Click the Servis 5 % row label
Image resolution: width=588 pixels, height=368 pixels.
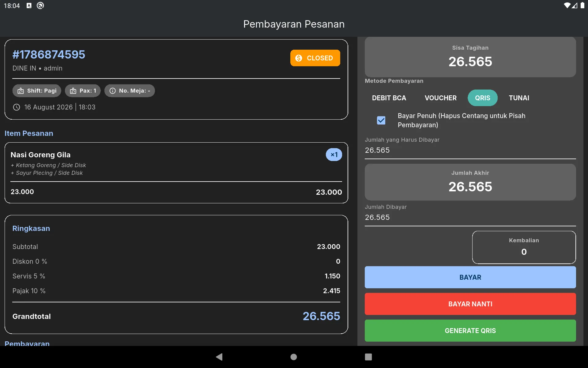29,276
